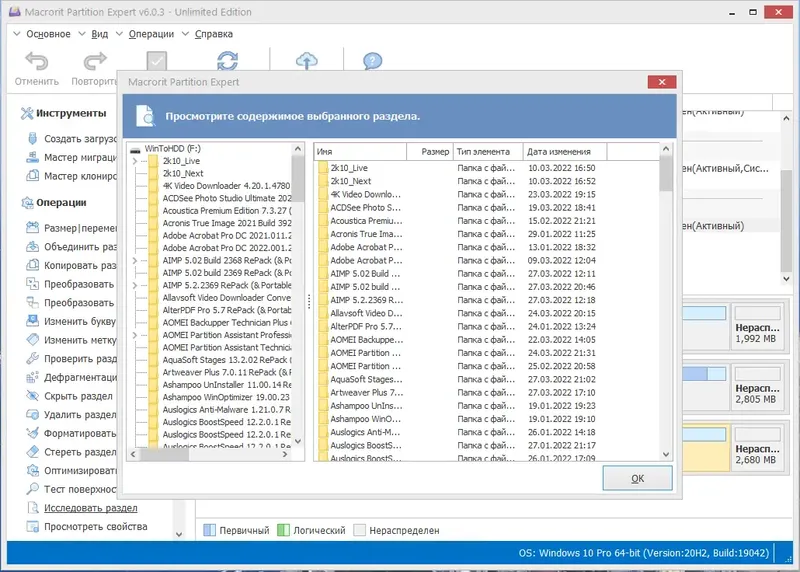Click the Оптимизировать icon
Image resolution: width=800 pixels, height=572 pixels.
(x=33, y=470)
